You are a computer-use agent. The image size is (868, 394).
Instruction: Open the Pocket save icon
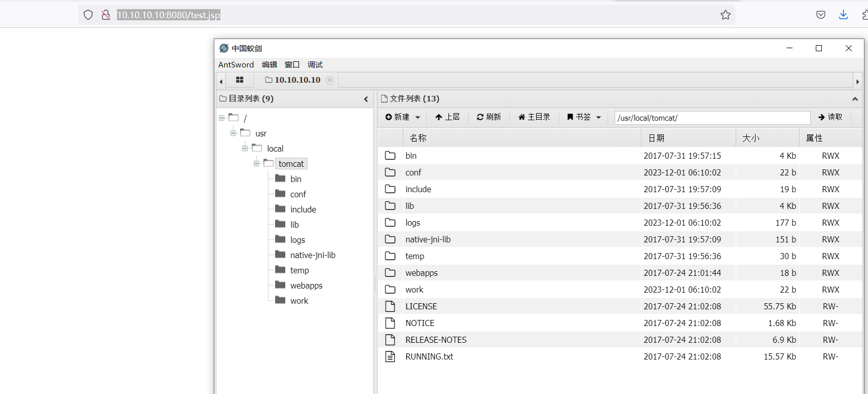click(821, 15)
